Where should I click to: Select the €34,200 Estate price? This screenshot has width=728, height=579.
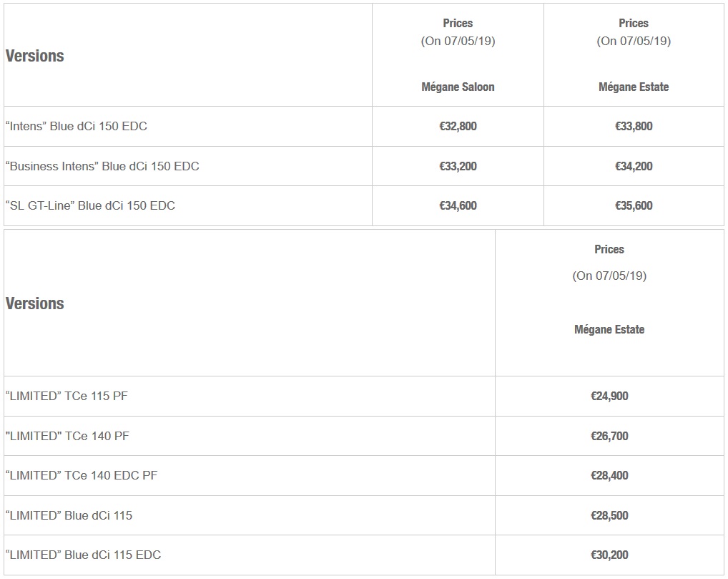pyautogui.click(x=634, y=166)
